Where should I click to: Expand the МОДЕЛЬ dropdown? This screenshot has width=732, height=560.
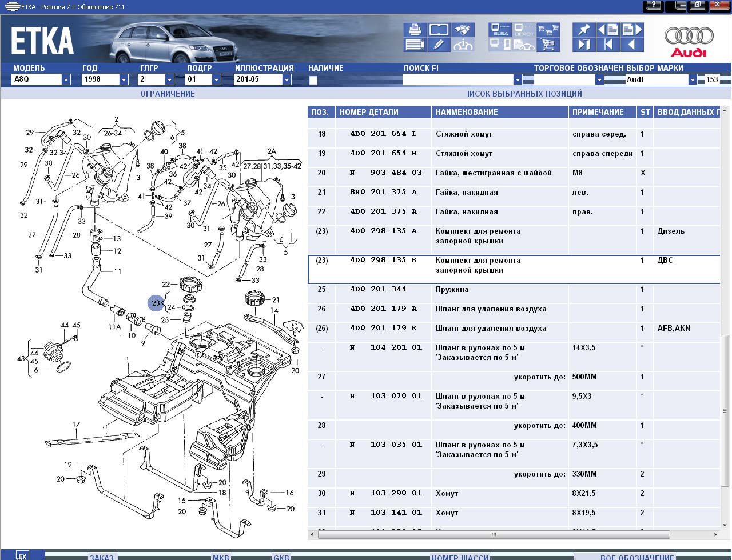tap(66, 80)
